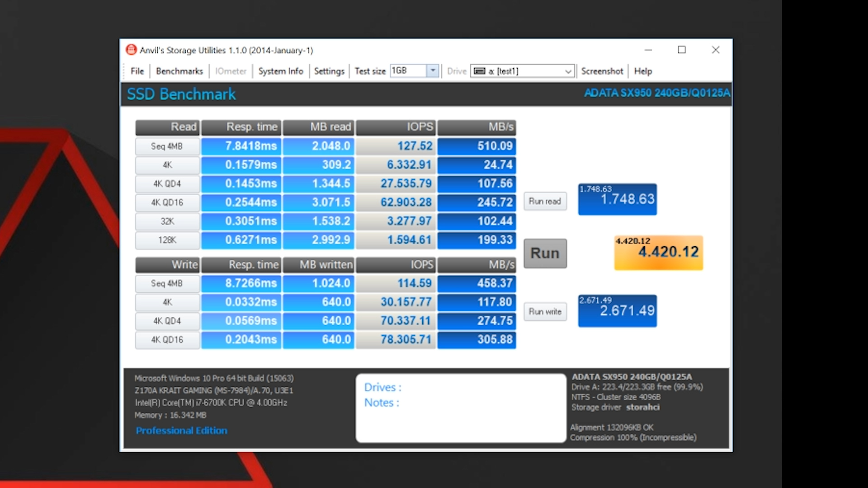868x488 pixels.
Task: Click the drive icon in Drive selector
Action: [480, 71]
